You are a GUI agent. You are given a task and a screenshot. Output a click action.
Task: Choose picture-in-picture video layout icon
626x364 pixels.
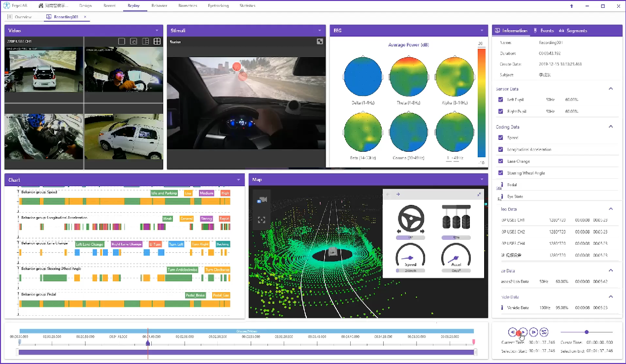tap(133, 41)
